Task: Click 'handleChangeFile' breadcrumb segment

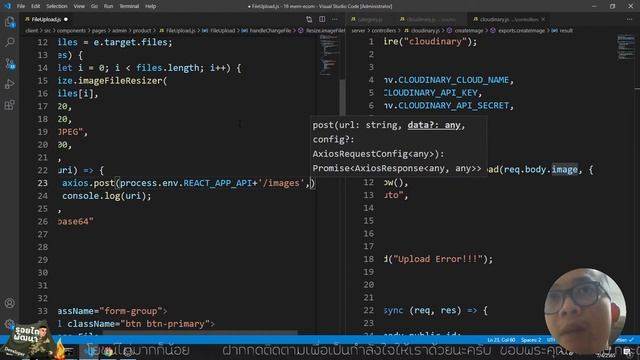Action: click(270, 31)
